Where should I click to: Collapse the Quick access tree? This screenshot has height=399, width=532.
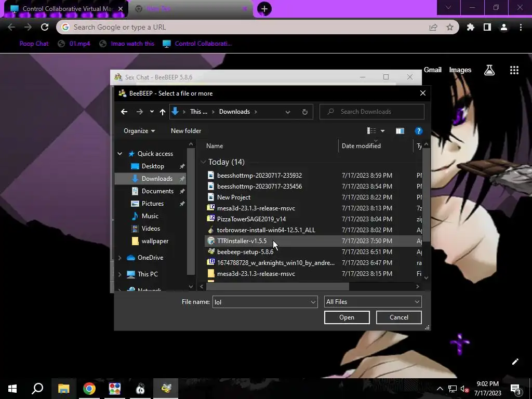120,154
